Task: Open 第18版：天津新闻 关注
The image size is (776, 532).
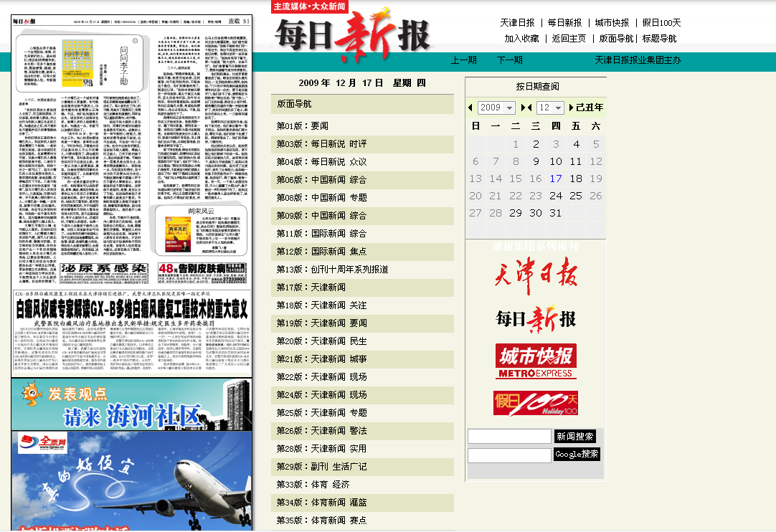Action: 322,305
